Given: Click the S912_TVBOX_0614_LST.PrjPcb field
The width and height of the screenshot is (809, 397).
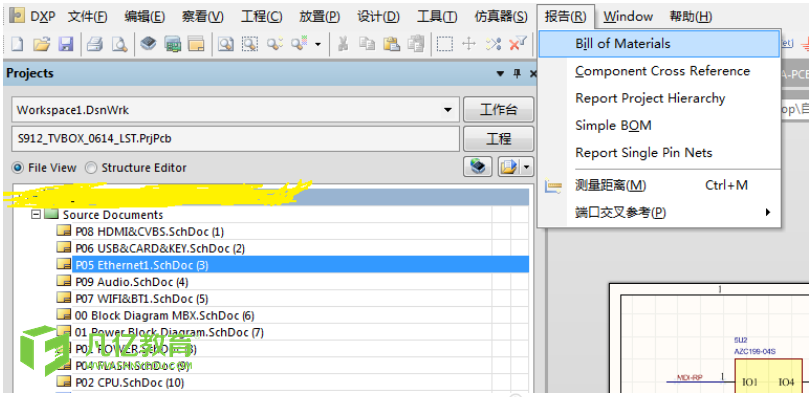Looking at the screenshot, I should pos(235,139).
